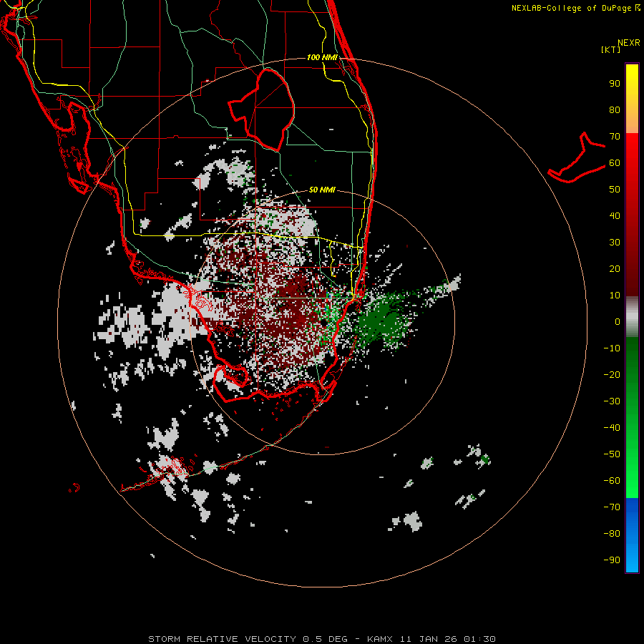Click the 0 value on velocity scale
Viewport: 644px width, 644px height.
pos(618,321)
